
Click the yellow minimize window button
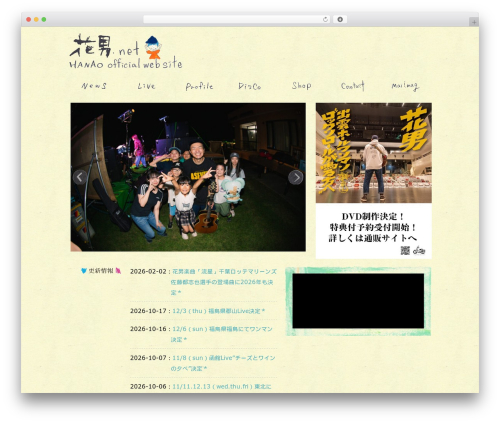click(36, 19)
